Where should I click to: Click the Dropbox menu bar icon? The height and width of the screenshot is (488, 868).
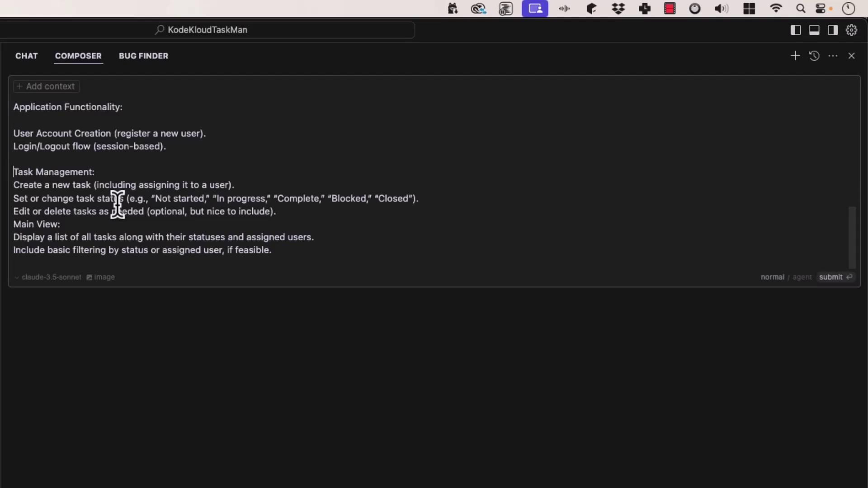pyautogui.click(x=618, y=9)
